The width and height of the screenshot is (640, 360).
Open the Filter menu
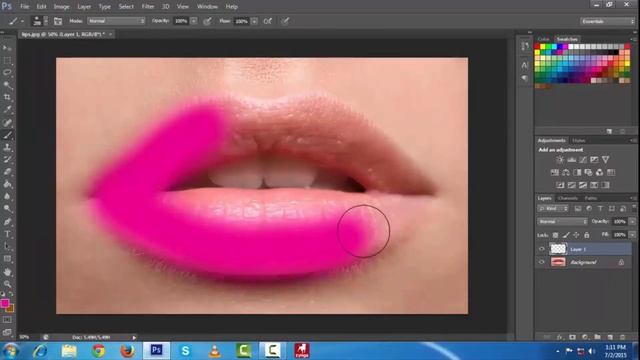148,7
